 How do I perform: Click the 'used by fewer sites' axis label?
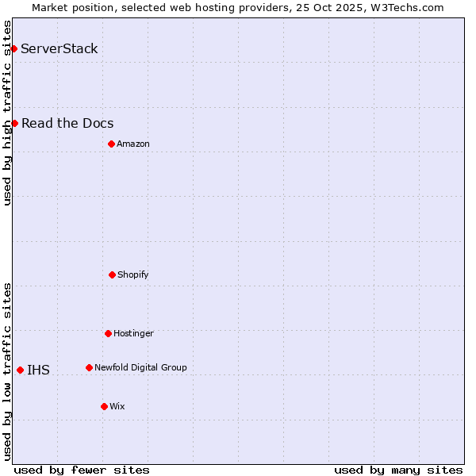[x=82, y=470]
